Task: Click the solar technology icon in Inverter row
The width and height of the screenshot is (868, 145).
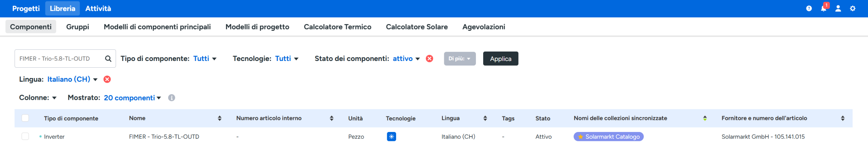Action: click(x=391, y=137)
